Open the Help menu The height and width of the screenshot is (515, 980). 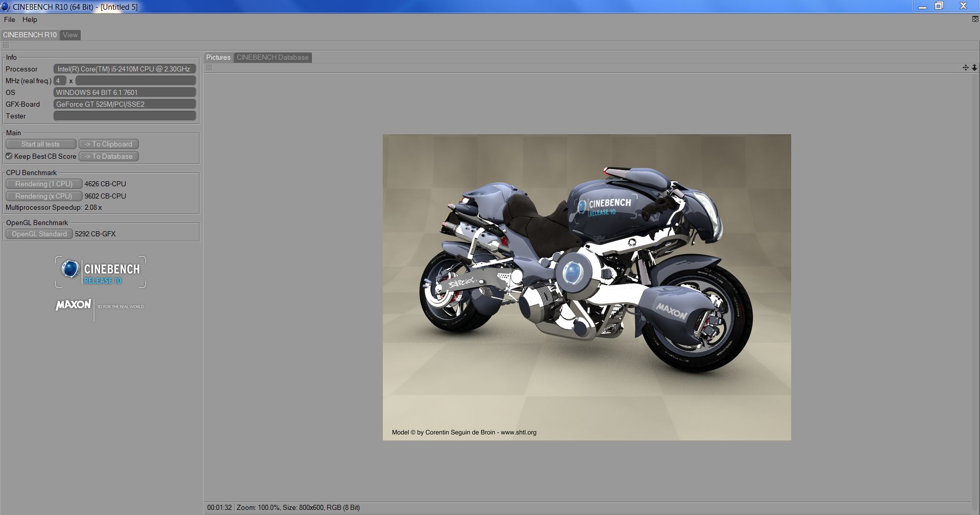[30, 19]
